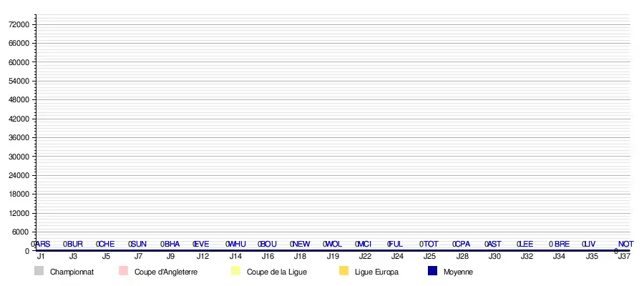644x286 pixels.
Task: Click the J22 matchday axis marker
Action: tap(365, 256)
